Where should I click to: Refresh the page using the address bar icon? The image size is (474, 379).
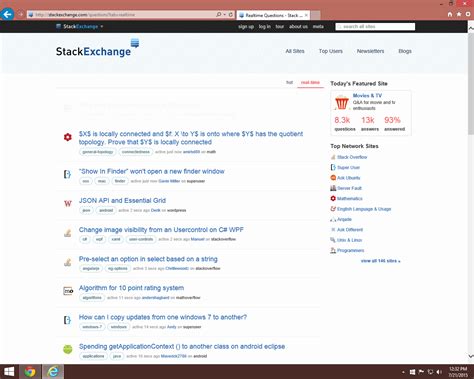click(231, 15)
